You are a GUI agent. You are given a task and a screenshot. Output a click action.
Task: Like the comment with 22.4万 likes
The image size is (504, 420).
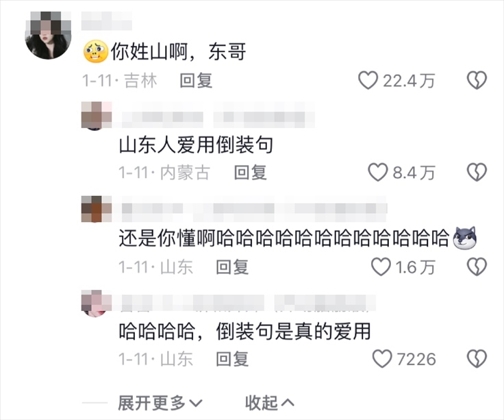(368, 80)
